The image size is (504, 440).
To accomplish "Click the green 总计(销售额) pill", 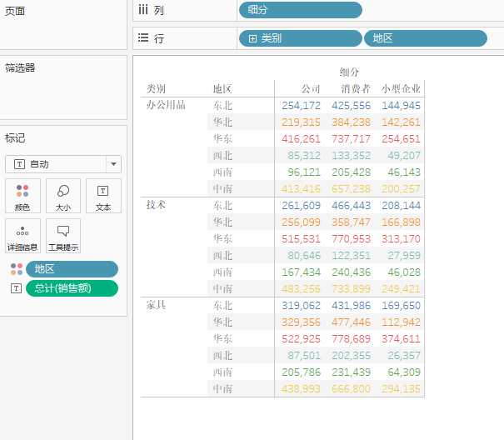I will coord(72,288).
